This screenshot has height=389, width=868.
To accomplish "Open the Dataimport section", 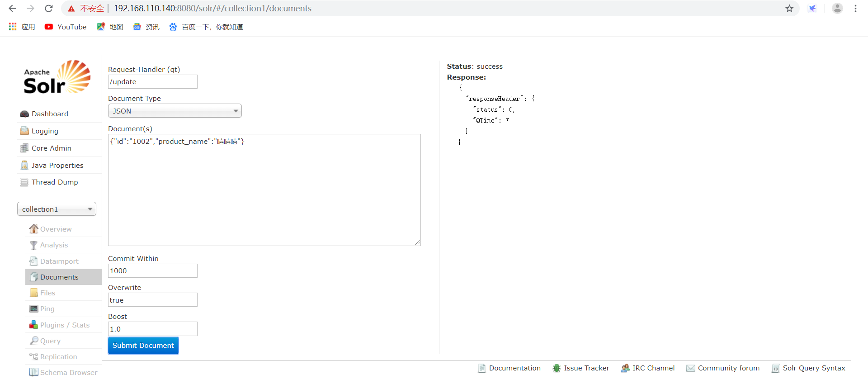I will [59, 261].
